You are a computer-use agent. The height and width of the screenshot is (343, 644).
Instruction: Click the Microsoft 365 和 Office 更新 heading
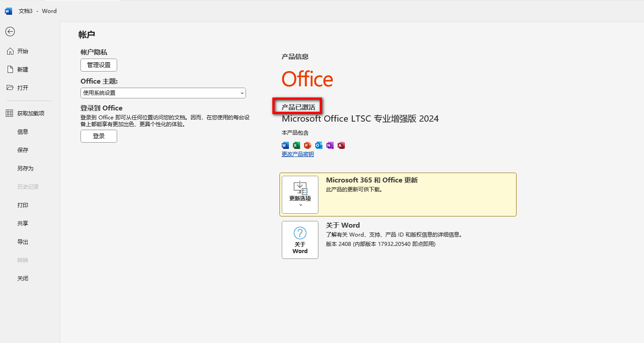[372, 180]
